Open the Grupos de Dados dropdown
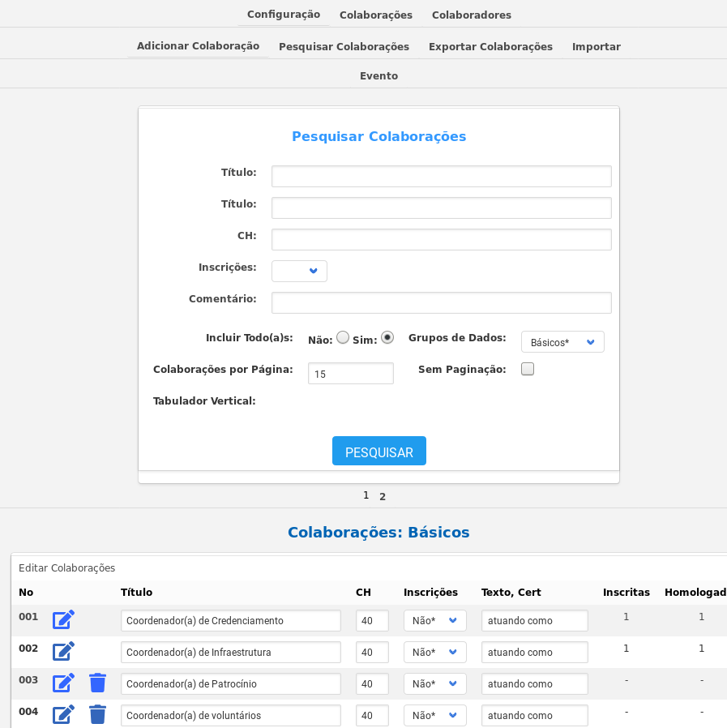This screenshot has width=727, height=728. tap(562, 342)
